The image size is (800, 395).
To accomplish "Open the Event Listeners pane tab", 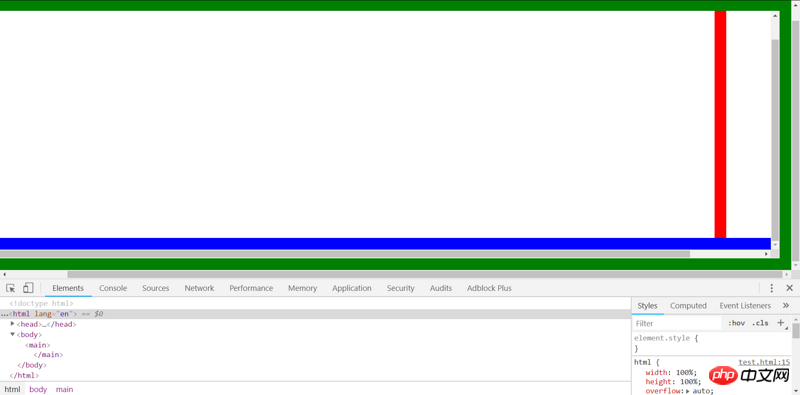I will 745,305.
